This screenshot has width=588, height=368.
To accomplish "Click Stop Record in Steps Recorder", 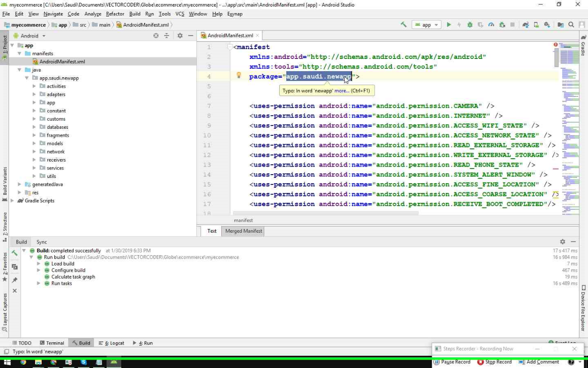I will tap(494, 362).
